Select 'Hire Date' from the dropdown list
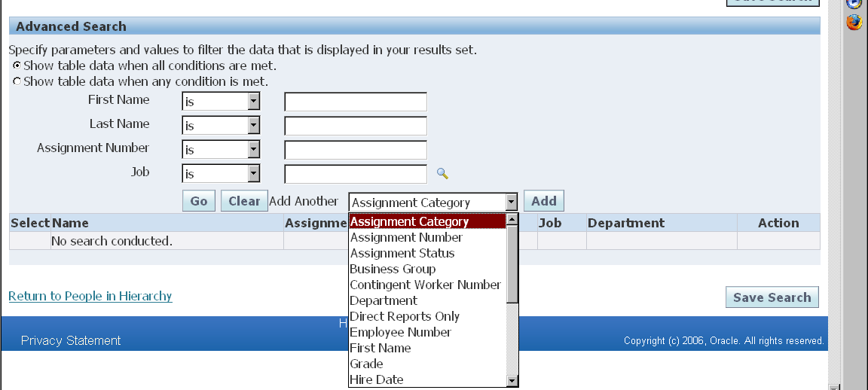868x390 pixels. coord(377,379)
